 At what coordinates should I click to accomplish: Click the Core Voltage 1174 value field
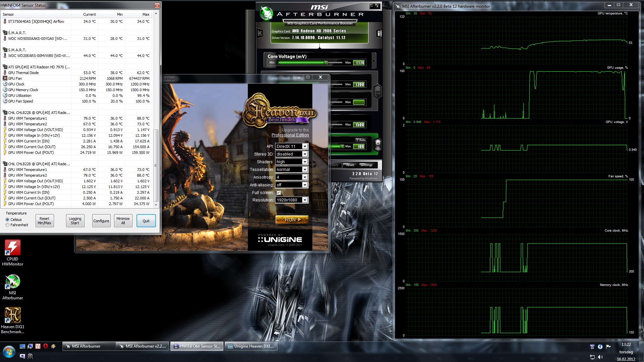coord(359,63)
